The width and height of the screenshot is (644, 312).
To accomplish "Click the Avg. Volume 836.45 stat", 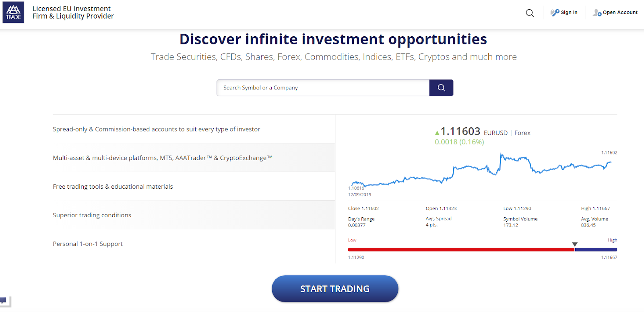I will click(x=594, y=222).
